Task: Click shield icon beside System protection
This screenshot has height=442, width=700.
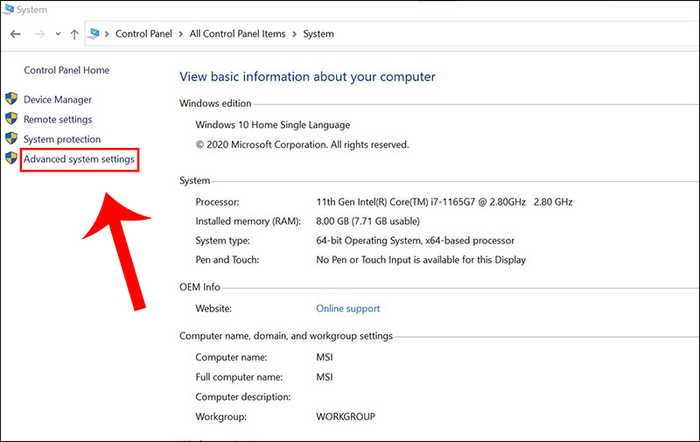Action: pyautogui.click(x=12, y=138)
